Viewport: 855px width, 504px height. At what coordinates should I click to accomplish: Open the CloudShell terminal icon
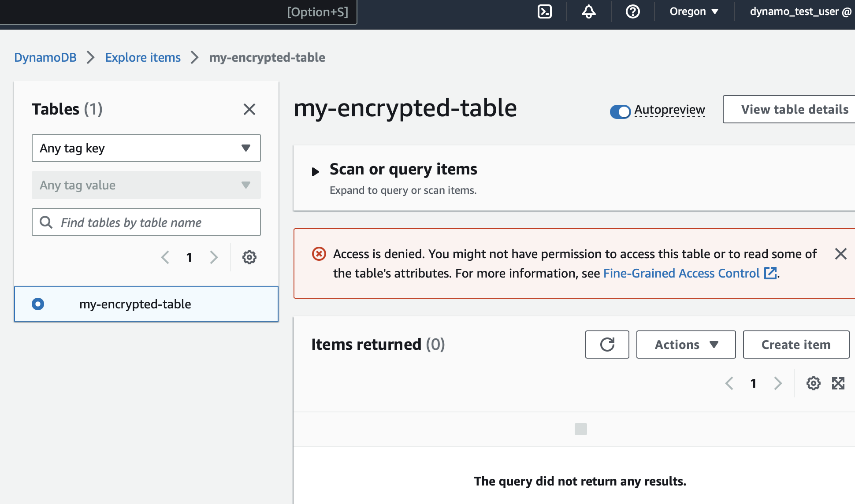pyautogui.click(x=545, y=11)
